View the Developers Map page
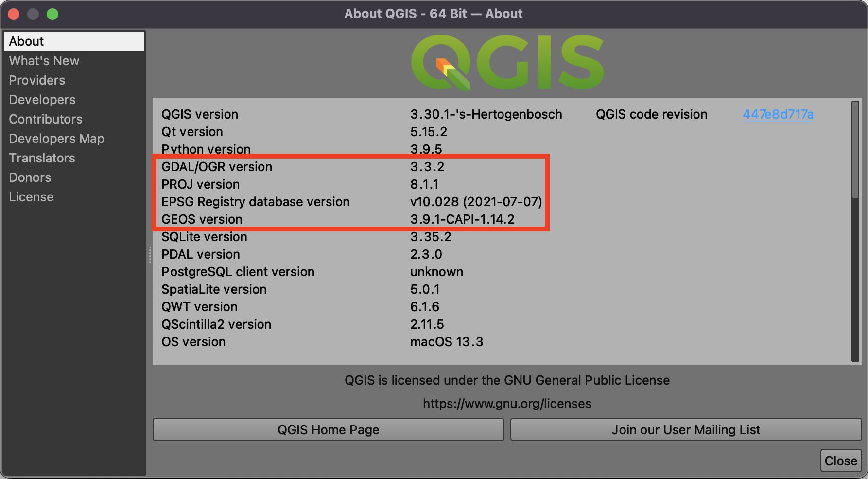This screenshot has width=868, height=479. point(56,139)
